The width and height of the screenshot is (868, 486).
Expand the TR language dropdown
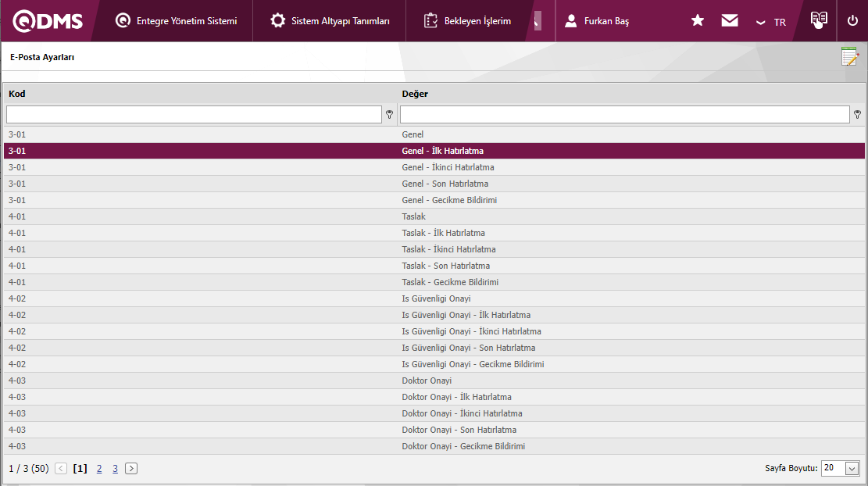tap(771, 22)
